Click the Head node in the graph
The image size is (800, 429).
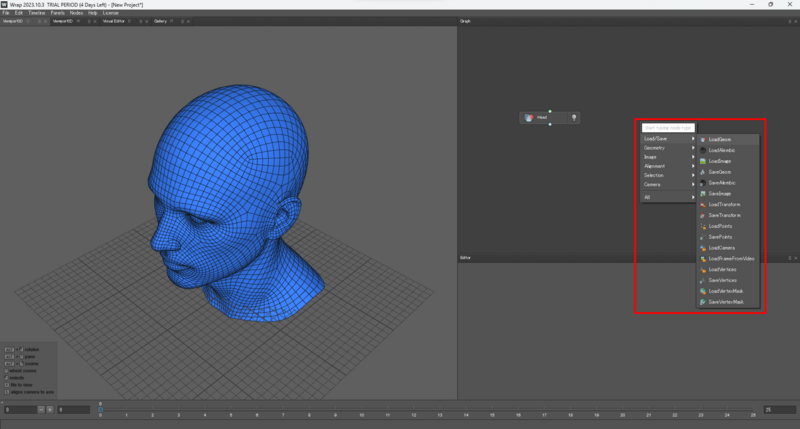point(549,118)
